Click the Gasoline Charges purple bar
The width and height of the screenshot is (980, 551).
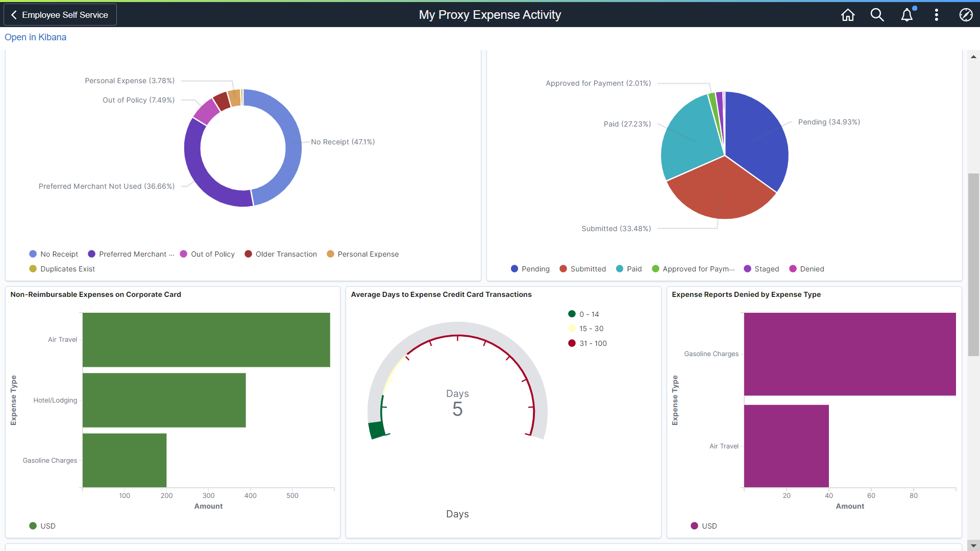pos(849,354)
